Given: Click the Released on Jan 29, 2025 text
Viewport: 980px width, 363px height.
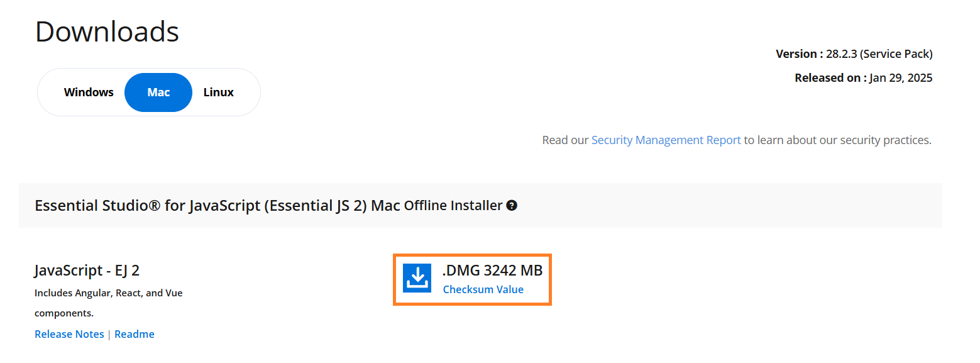Looking at the screenshot, I should click(863, 78).
